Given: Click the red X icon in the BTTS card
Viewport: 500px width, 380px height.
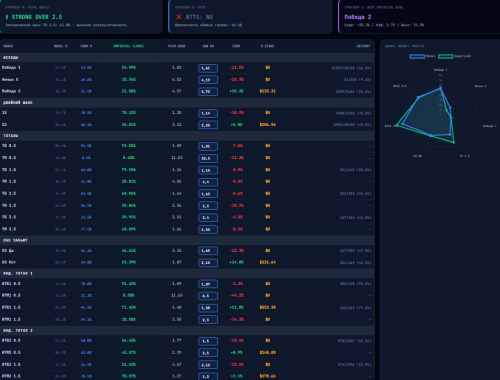Looking at the screenshot, I should click(x=179, y=17).
